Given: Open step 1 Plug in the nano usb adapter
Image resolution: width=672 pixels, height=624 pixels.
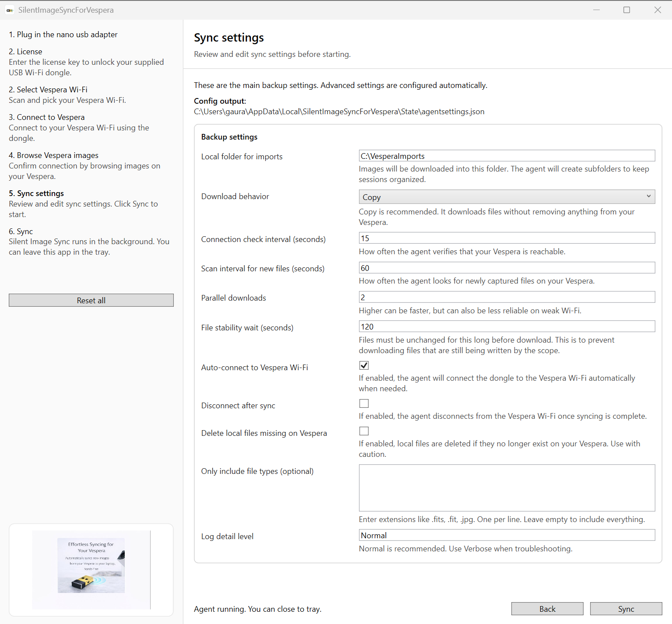Looking at the screenshot, I should point(63,35).
